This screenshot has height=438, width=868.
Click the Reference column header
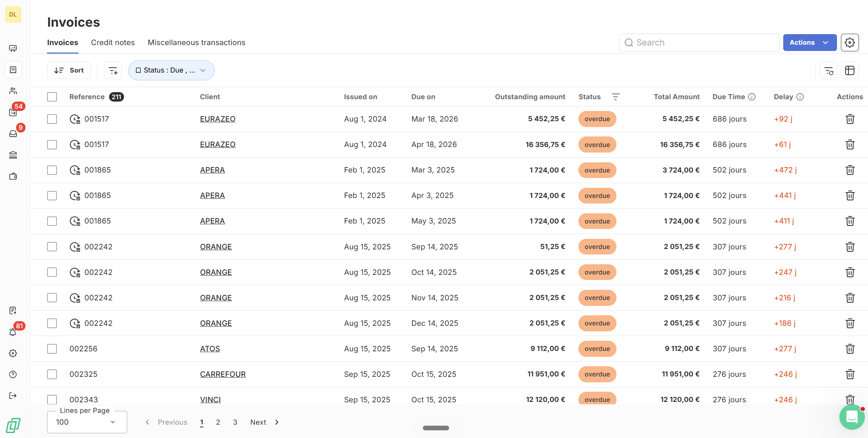click(x=87, y=97)
